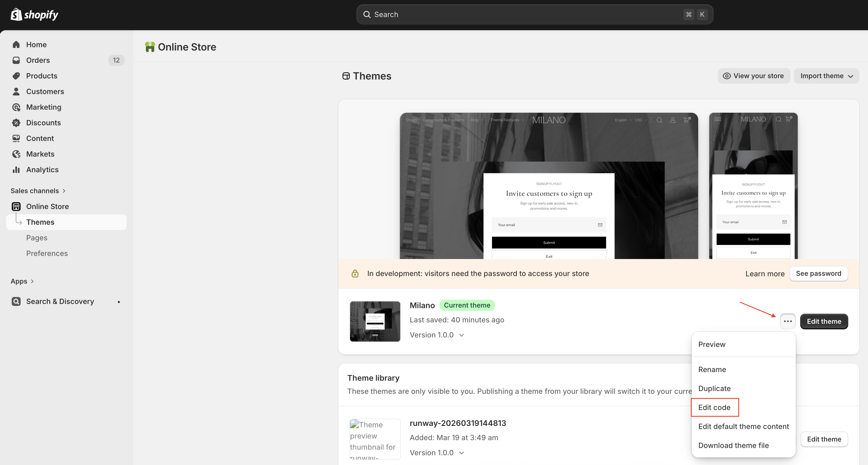Select the Analytics bar chart icon
Image resolution: width=868 pixels, height=465 pixels.
[x=16, y=169]
